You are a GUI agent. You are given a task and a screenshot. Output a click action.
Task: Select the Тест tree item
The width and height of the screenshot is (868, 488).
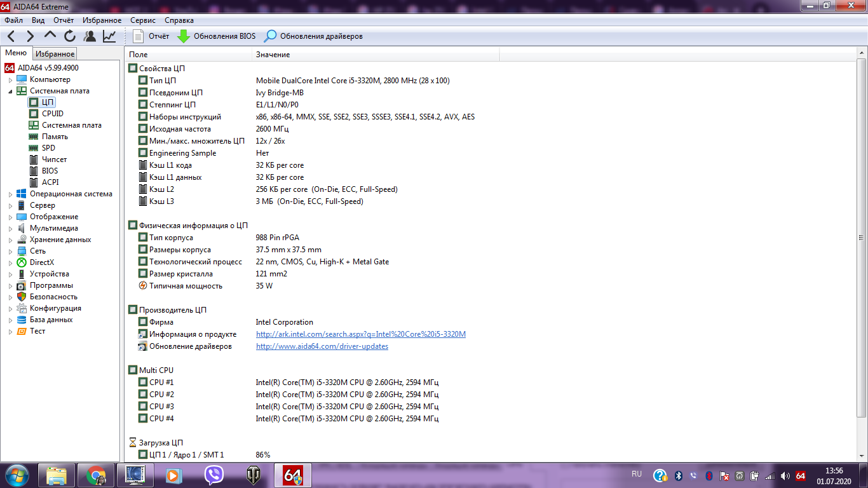pyautogui.click(x=37, y=331)
